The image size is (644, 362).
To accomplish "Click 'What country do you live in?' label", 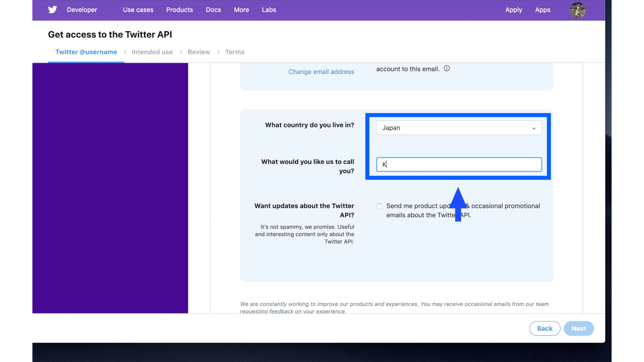I will click(310, 125).
